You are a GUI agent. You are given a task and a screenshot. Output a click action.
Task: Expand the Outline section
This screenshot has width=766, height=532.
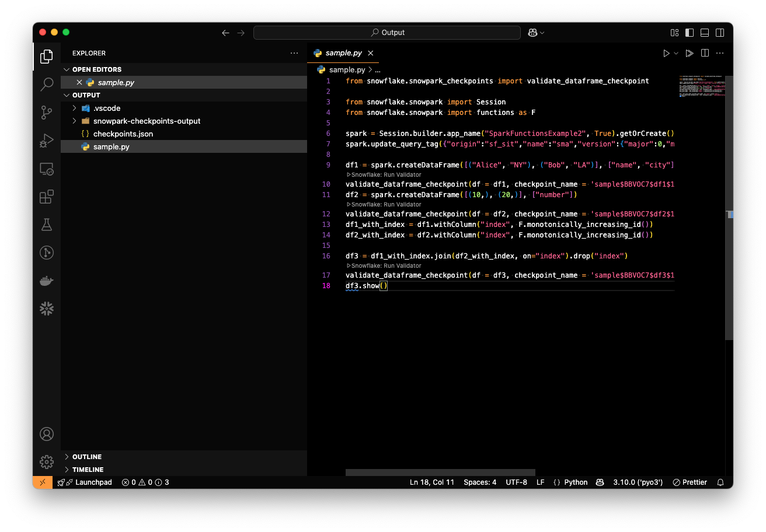pos(86,457)
